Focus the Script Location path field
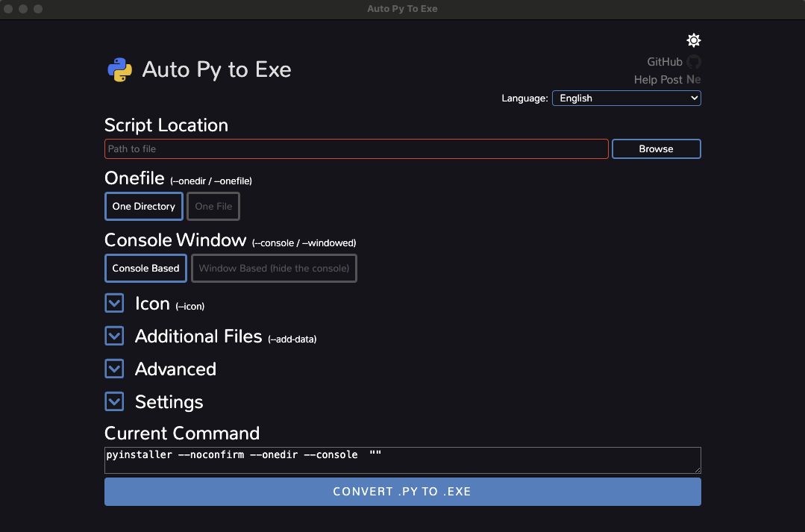805x532 pixels. pyautogui.click(x=356, y=149)
